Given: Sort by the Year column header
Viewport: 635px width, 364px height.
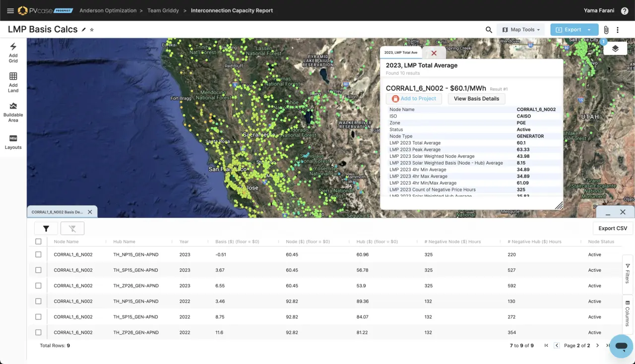Looking at the screenshot, I should pyautogui.click(x=184, y=242).
